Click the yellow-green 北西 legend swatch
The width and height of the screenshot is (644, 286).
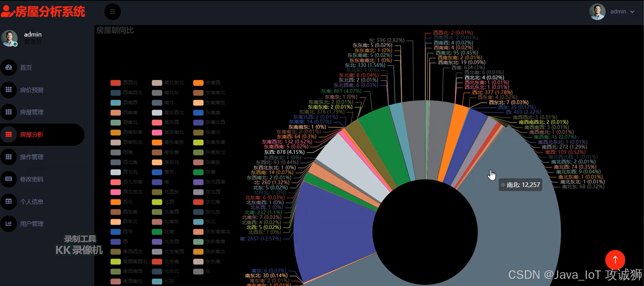pyautogui.click(x=157, y=202)
